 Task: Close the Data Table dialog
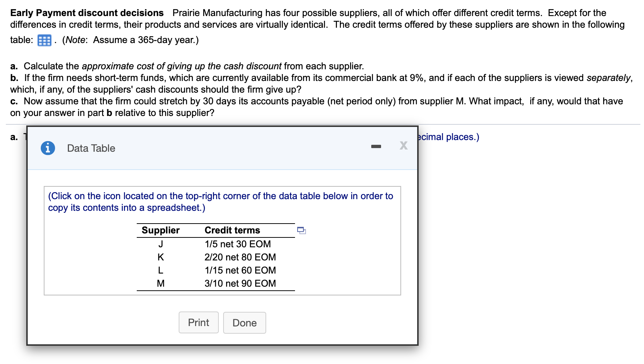403,146
